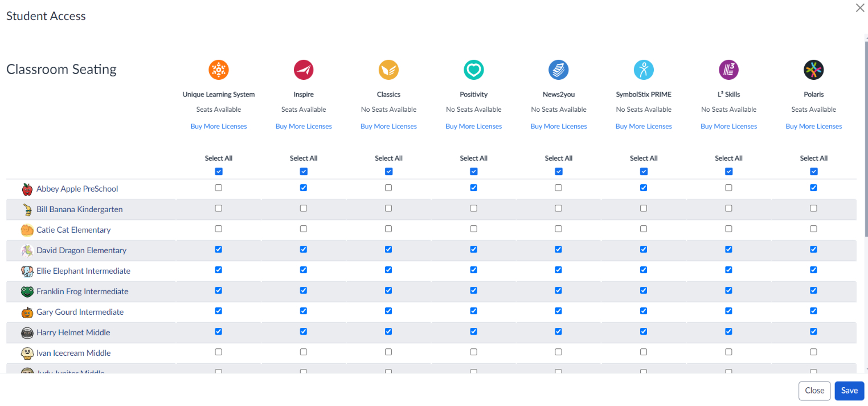Screen dimensions: 868x406
Task: Select the Catie Cat Elementary name
Action: click(73, 230)
